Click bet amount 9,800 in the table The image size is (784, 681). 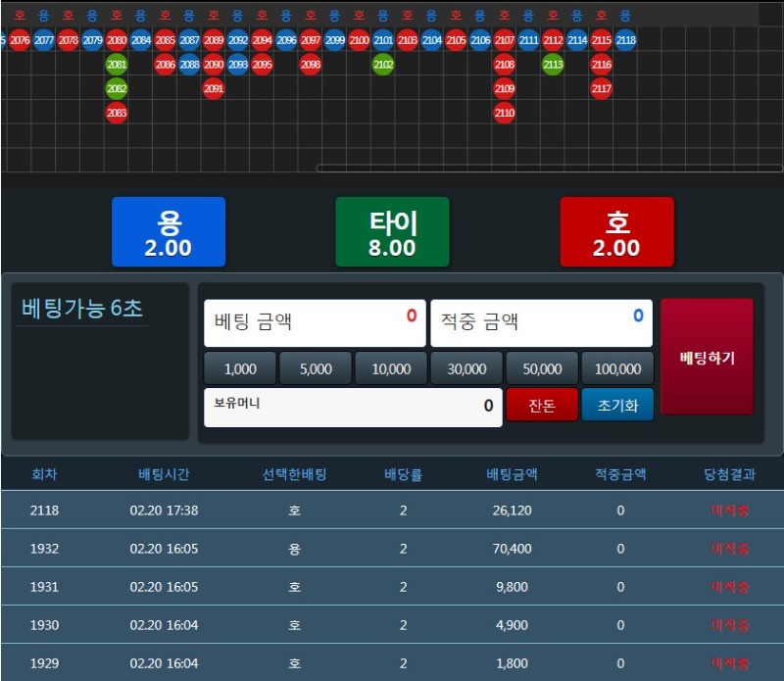pyautogui.click(x=512, y=587)
